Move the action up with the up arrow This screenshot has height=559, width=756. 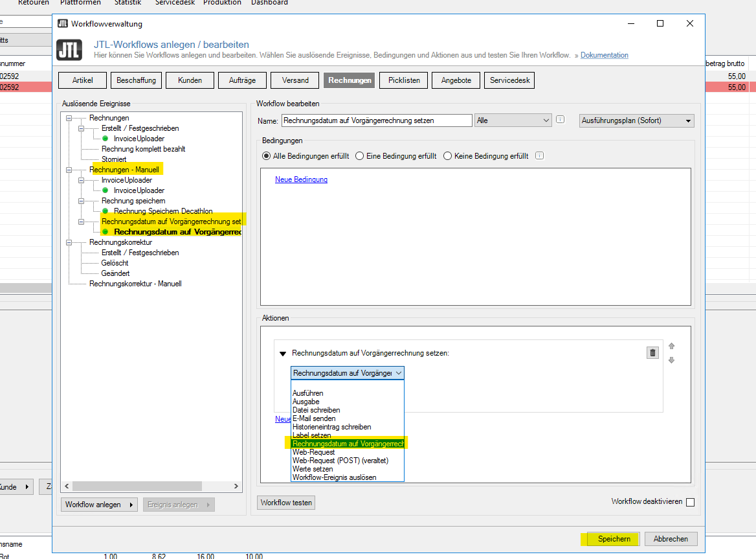(x=672, y=346)
